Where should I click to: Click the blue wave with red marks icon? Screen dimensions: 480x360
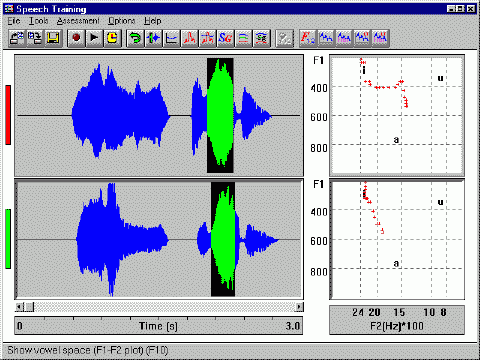click(362, 38)
